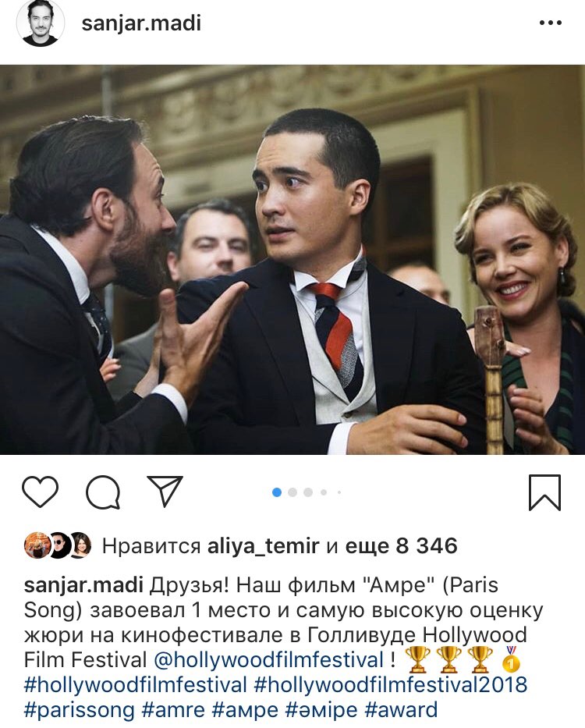Open the #award hashtag
The height and width of the screenshot is (728, 585).
tap(402, 710)
